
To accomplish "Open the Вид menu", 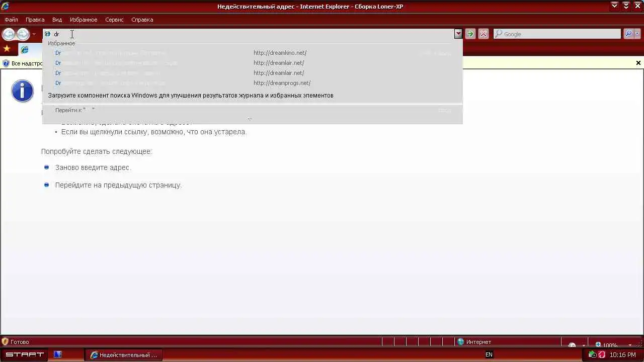I will click(57, 20).
